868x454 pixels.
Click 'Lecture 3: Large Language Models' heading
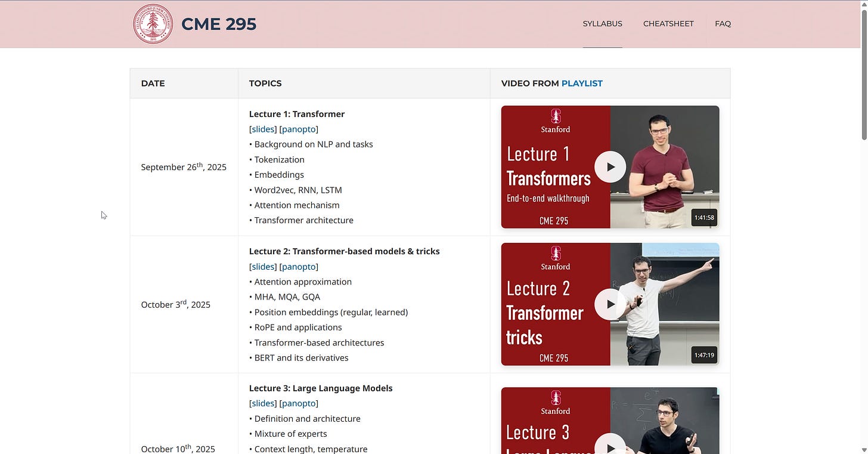(321, 388)
